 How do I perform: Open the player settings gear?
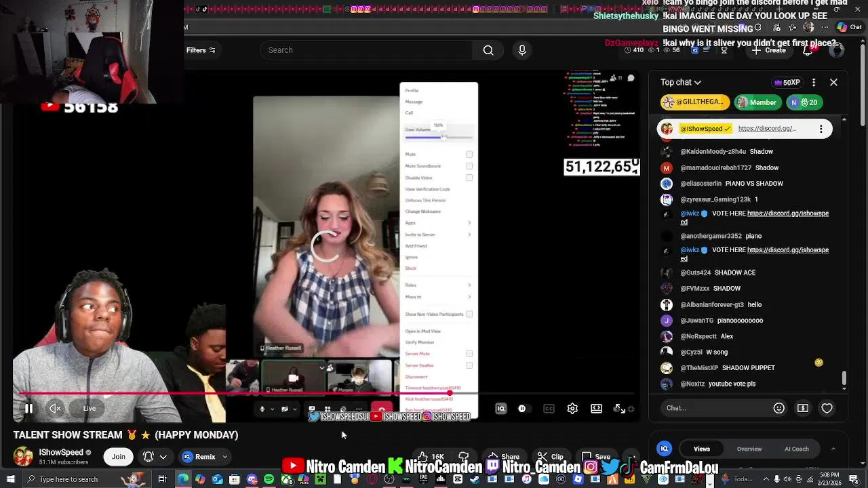click(572, 408)
